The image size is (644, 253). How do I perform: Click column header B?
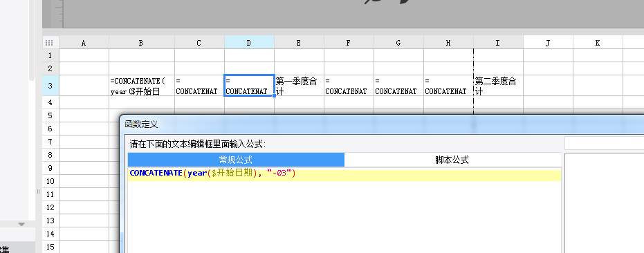[142, 43]
